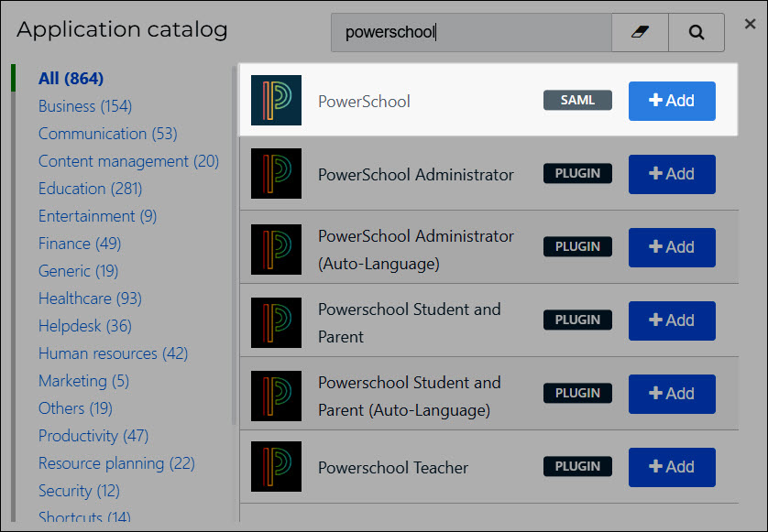
Task: Focus the catalog search input field
Action: pos(471,32)
